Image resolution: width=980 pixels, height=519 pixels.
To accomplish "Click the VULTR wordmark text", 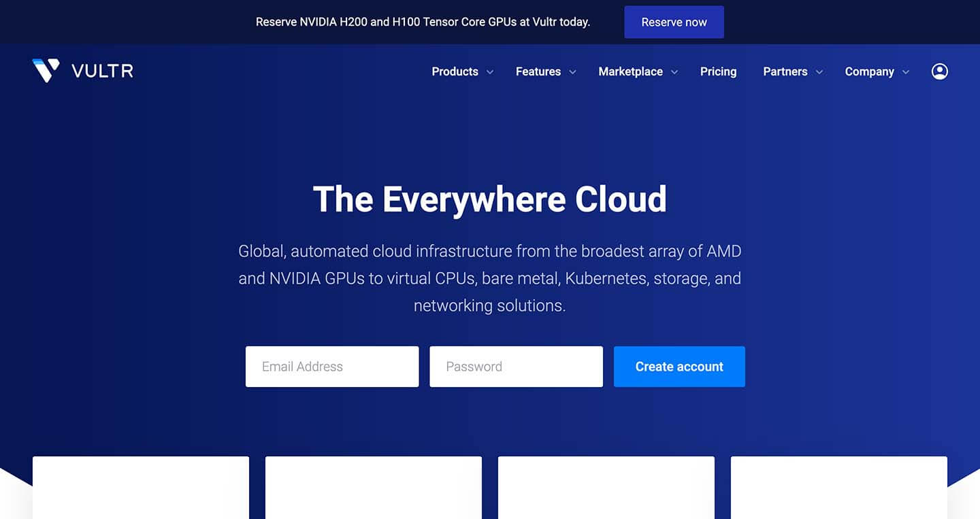I will [102, 71].
